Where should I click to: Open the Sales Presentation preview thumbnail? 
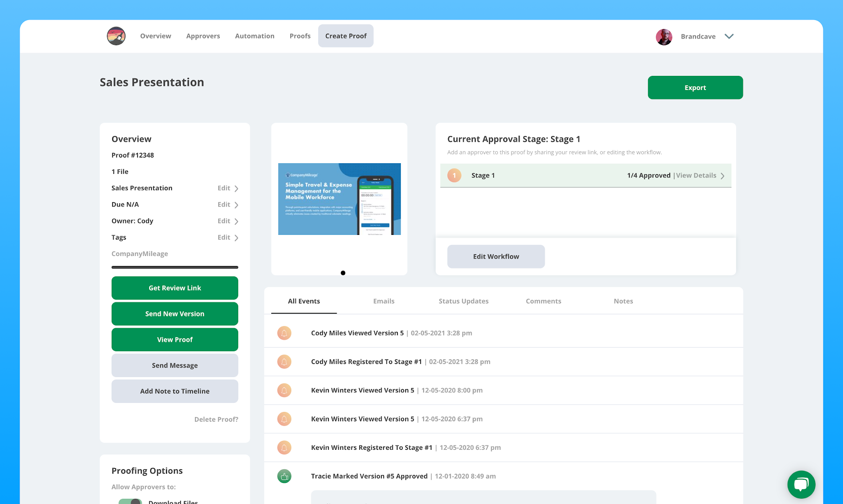(x=339, y=199)
